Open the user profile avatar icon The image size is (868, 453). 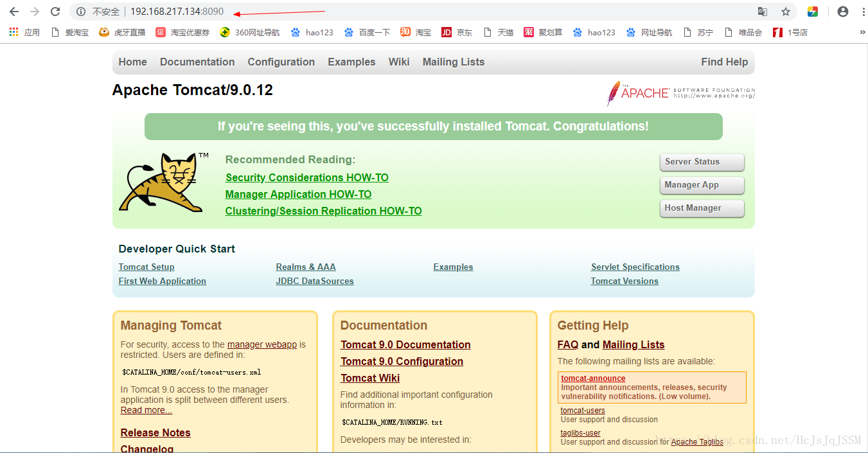tap(843, 12)
